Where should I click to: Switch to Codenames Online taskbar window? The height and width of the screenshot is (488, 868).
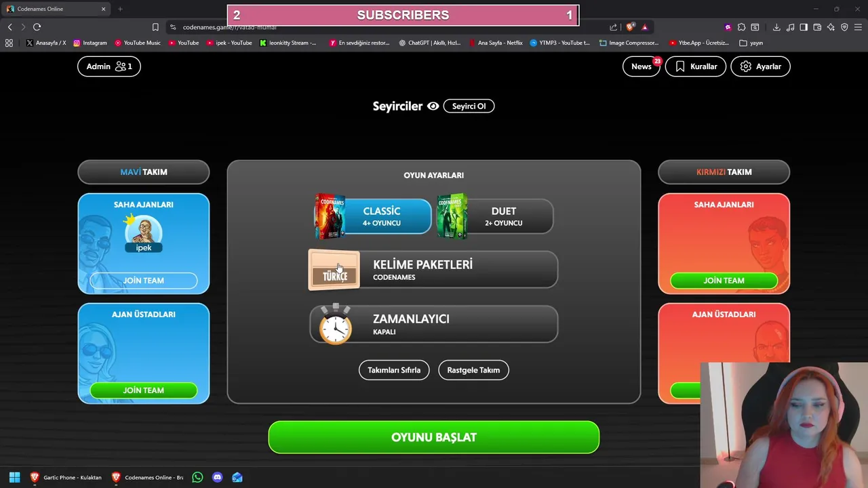(147, 477)
